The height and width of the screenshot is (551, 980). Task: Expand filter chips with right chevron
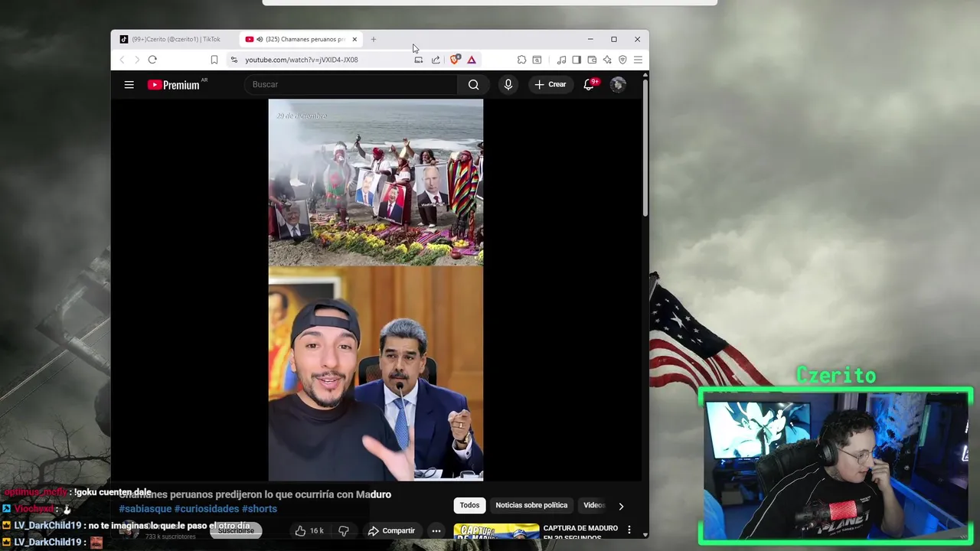pos(621,506)
